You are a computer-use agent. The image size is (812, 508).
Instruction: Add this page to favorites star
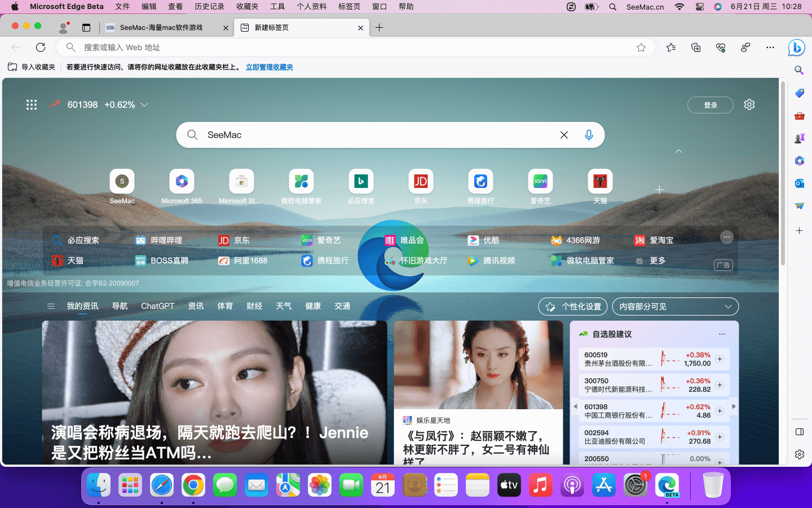point(641,47)
